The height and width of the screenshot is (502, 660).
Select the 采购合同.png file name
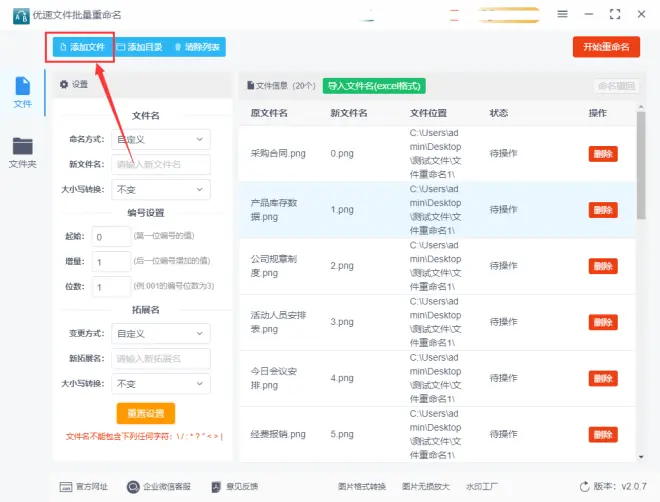[278, 154]
